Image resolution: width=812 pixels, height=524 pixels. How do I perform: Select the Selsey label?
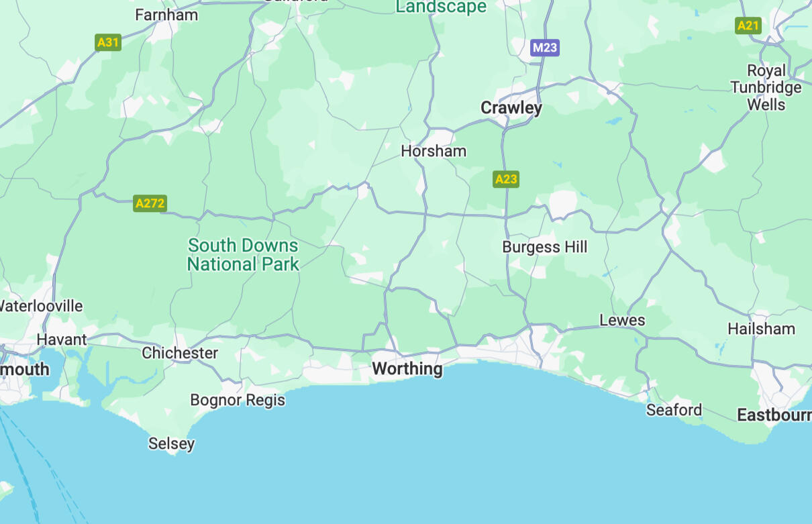171,443
